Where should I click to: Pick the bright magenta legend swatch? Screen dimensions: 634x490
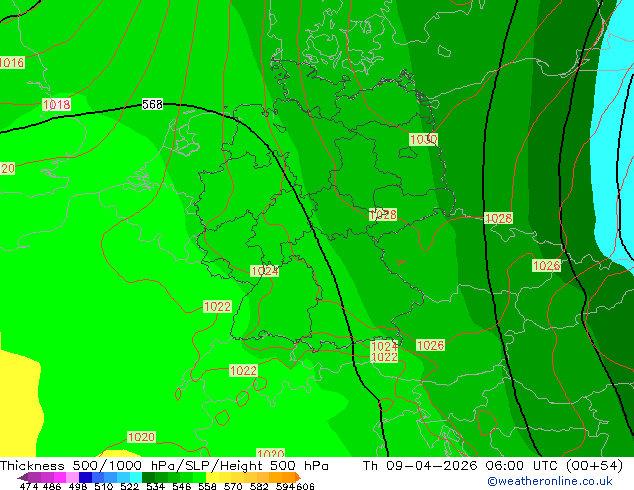60,477
